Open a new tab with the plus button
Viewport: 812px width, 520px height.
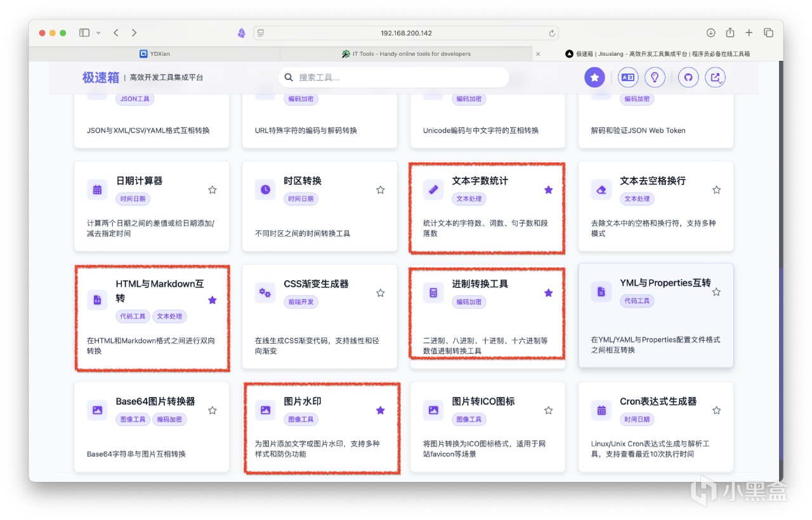[x=749, y=33]
